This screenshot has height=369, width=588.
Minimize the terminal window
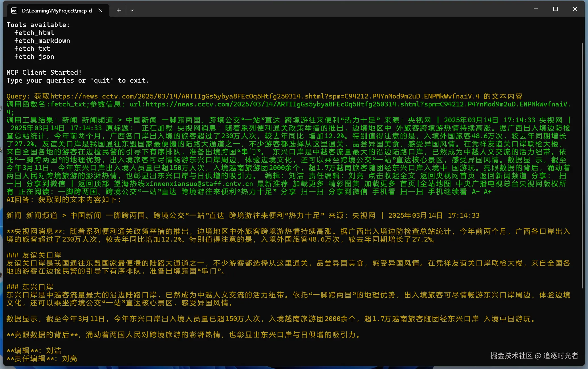point(536,9)
